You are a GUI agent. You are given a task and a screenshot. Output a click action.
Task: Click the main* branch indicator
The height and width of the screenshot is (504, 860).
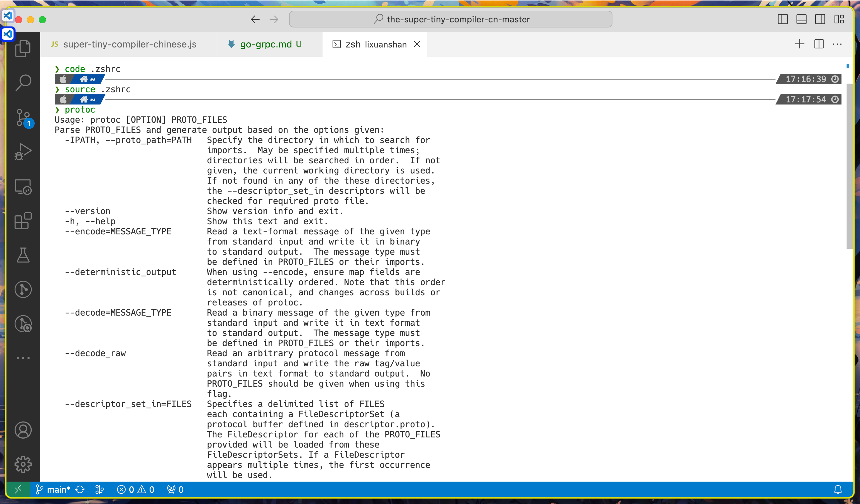(x=53, y=489)
